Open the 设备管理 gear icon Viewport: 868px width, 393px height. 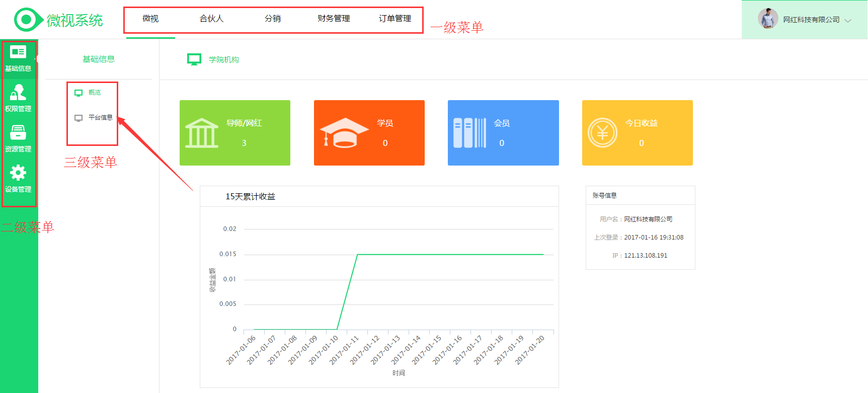click(x=18, y=173)
